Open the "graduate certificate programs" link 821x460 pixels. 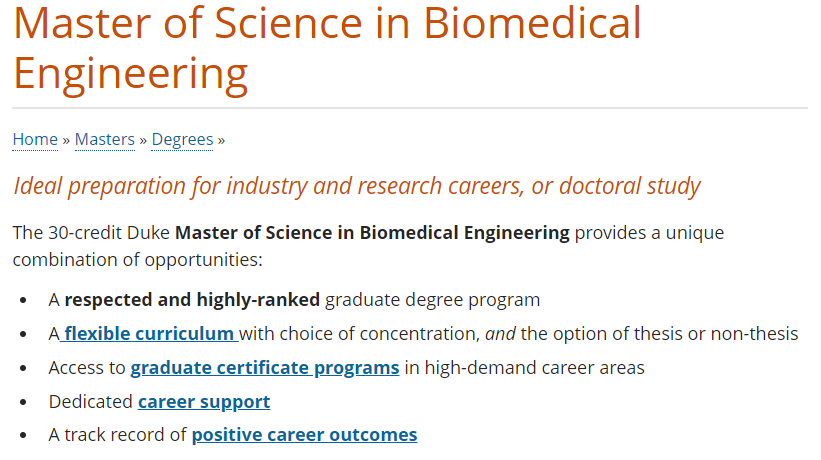click(264, 368)
